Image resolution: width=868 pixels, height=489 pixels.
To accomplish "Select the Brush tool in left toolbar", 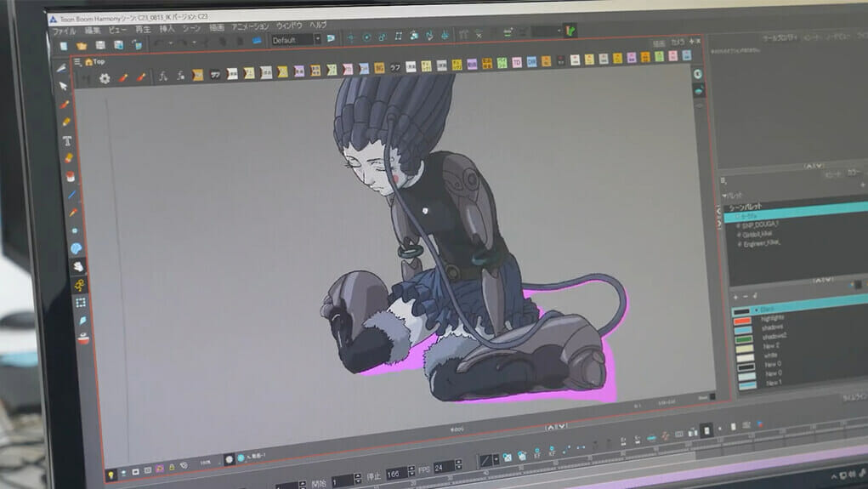I will pyautogui.click(x=65, y=105).
